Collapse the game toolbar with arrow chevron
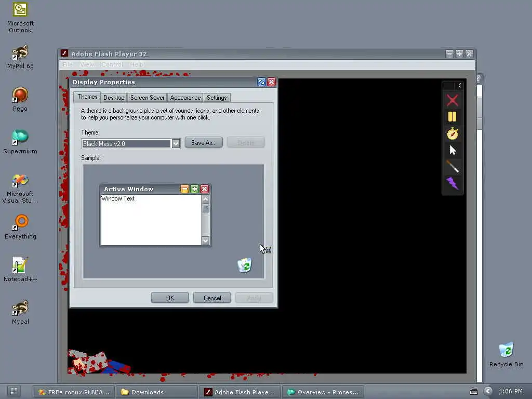 459,86
